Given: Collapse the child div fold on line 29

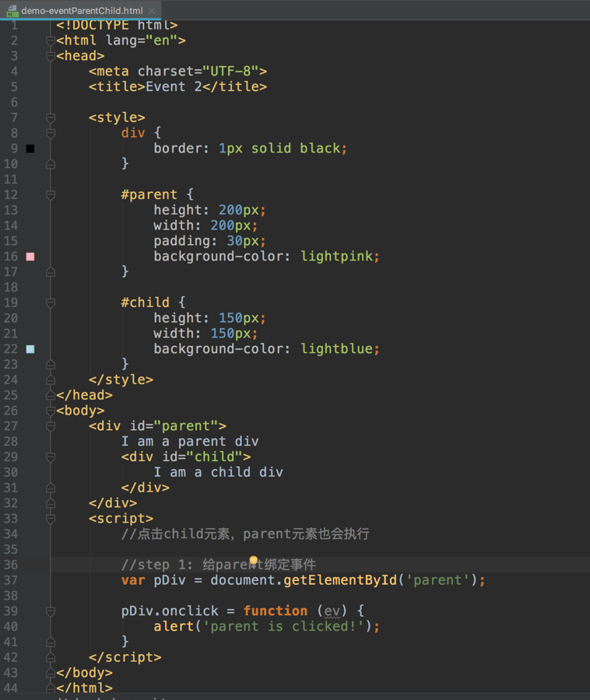Looking at the screenshot, I should point(51,457).
